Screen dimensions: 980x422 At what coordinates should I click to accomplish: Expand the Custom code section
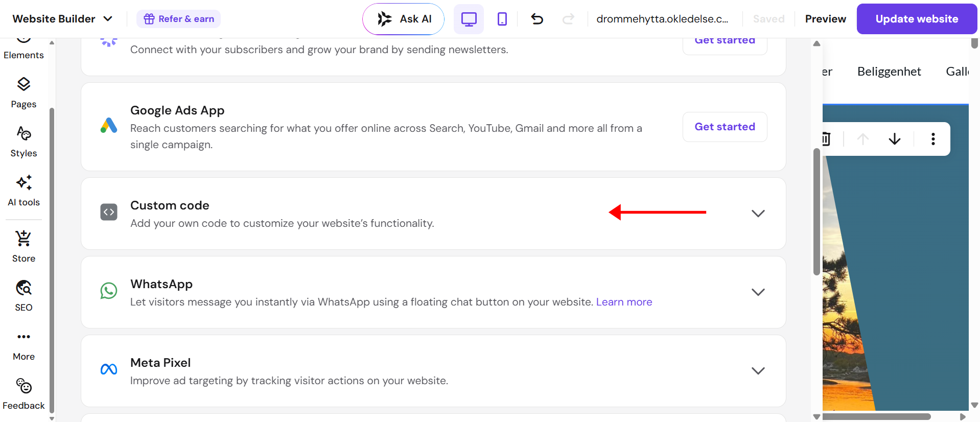coord(758,213)
